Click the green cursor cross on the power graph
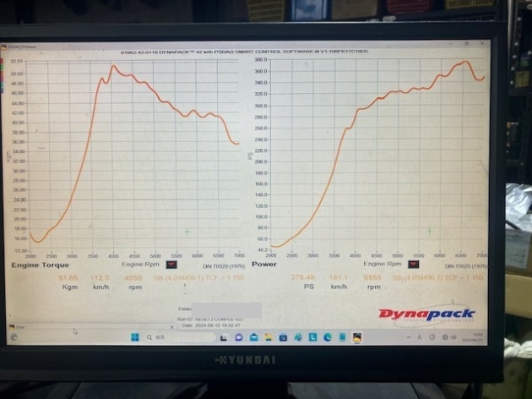Image resolution: width=532 pixels, height=399 pixels. (430, 232)
